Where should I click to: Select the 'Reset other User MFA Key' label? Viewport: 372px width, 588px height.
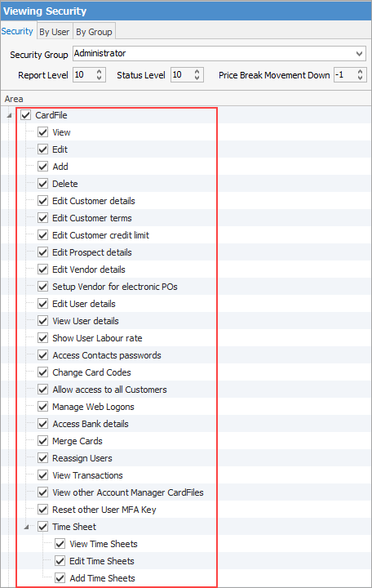(104, 510)
